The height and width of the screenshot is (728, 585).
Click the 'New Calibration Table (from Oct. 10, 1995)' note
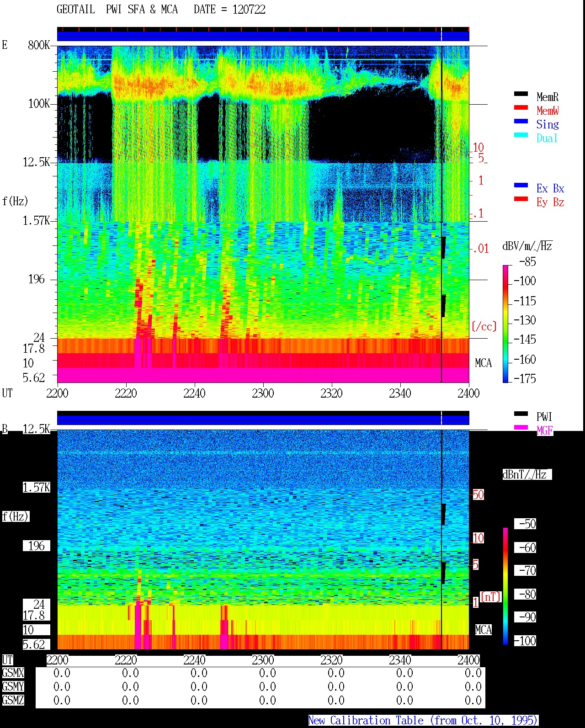click(x=423, y=721)
